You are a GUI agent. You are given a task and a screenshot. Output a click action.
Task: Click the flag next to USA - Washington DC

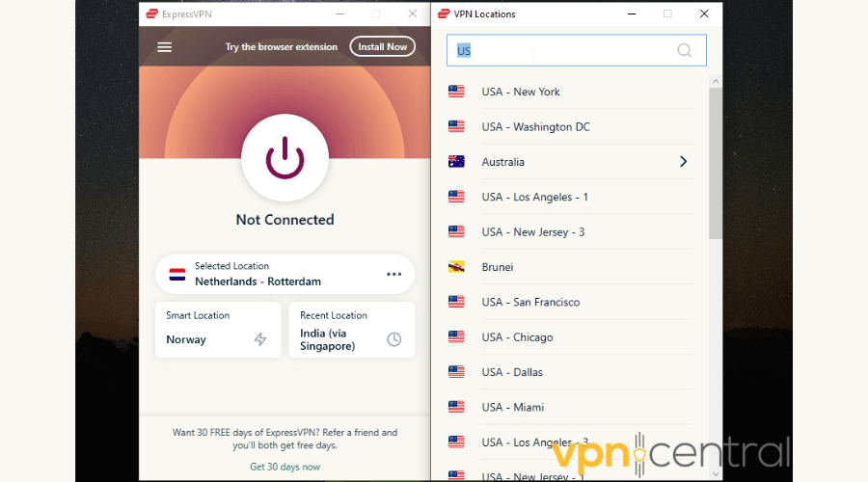[456, 126]
